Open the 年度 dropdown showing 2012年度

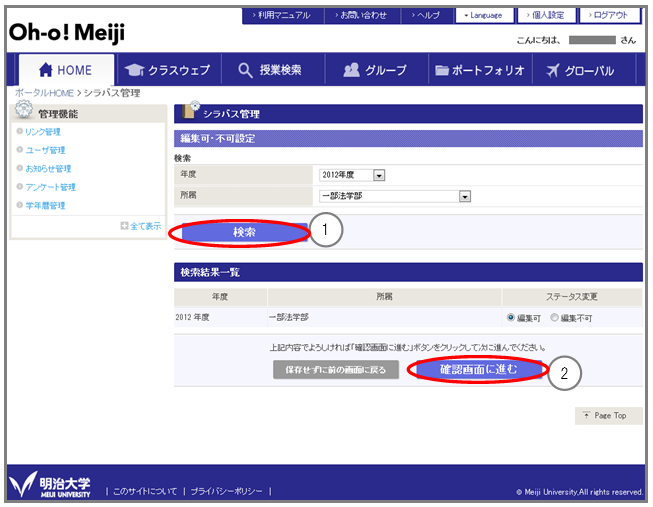[352, 175]
